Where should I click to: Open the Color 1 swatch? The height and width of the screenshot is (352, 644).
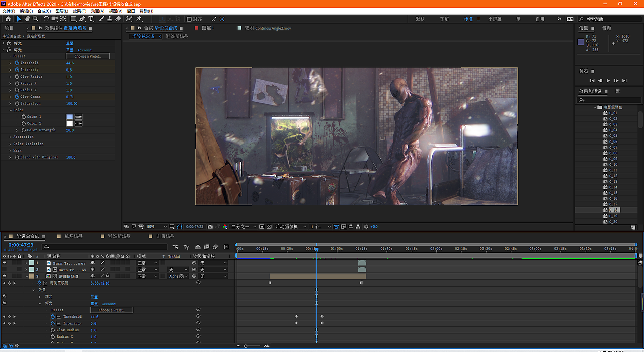tap(70, 117)
